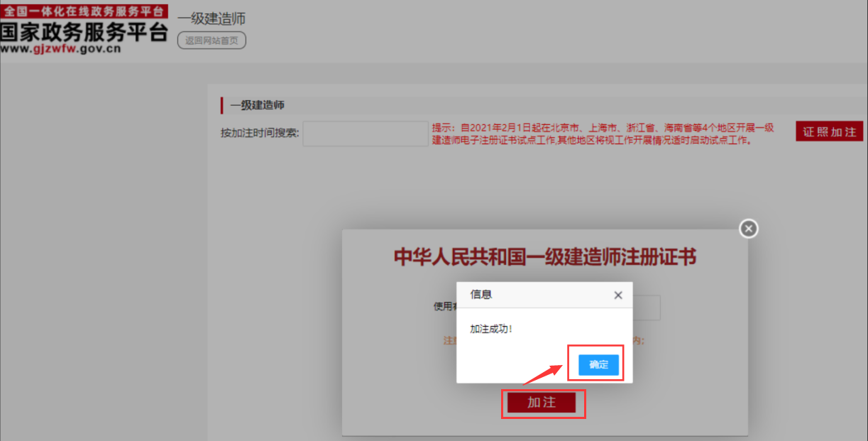Click the red 全国一体化在线政务服务平台 banner
Image resolution: width=868 pixels, height=441 pixels.
(x=84, y=11)
